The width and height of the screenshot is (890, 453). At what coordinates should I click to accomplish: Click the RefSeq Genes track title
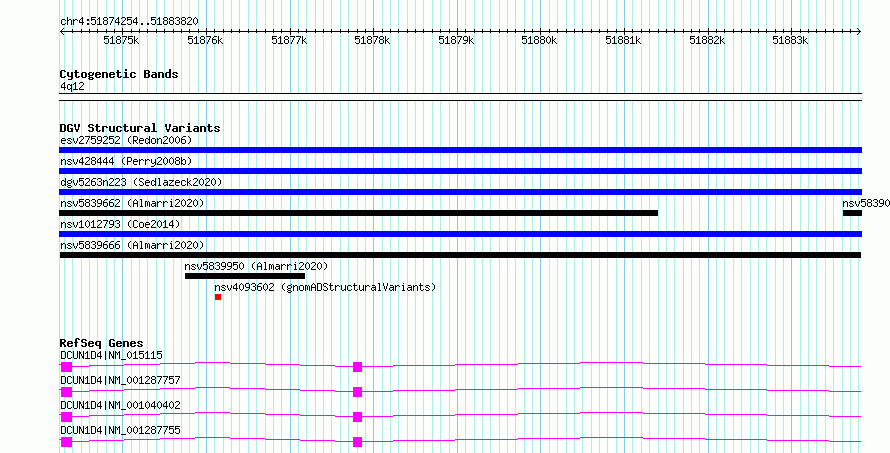(101, 343)
